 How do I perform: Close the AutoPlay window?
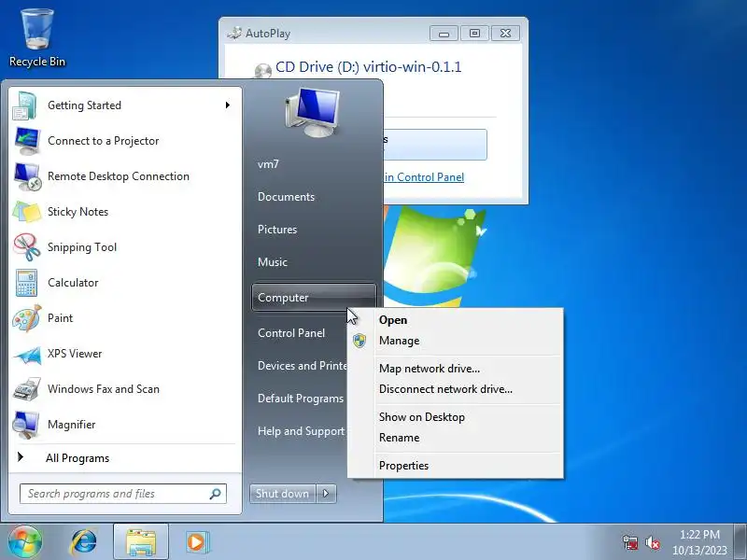click(x=505, y=34)
